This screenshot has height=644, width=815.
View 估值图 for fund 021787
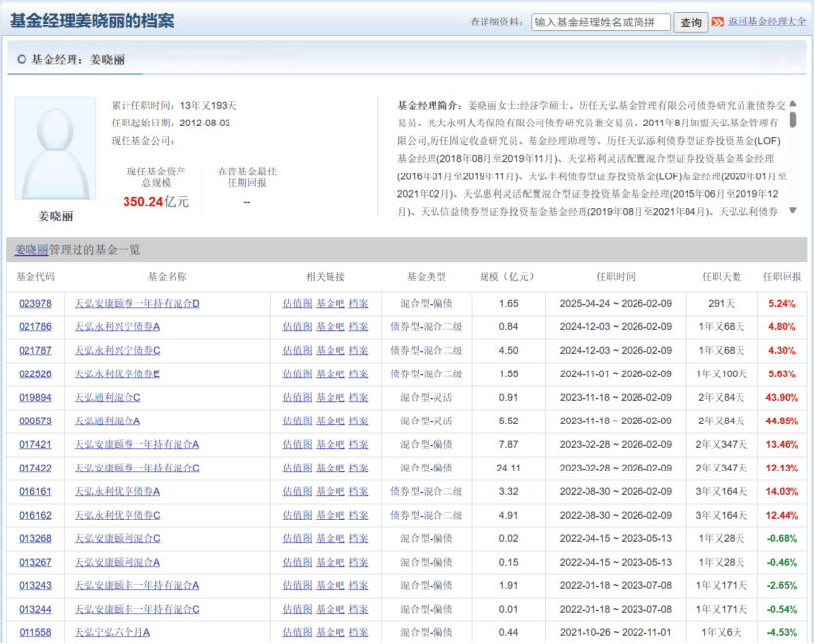297,351
